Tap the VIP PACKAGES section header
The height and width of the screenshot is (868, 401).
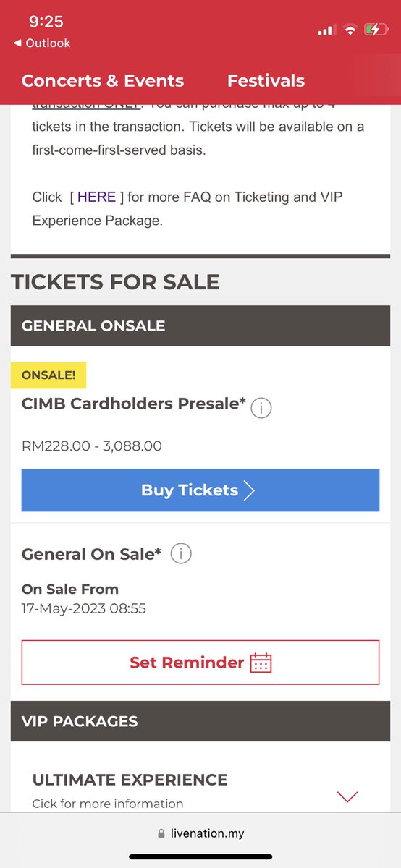[200, 721]
